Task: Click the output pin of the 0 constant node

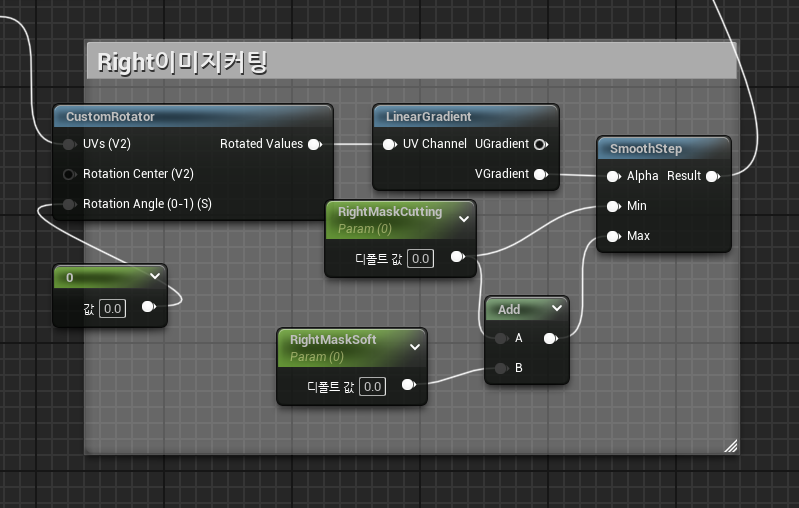Action: (148, 306)
